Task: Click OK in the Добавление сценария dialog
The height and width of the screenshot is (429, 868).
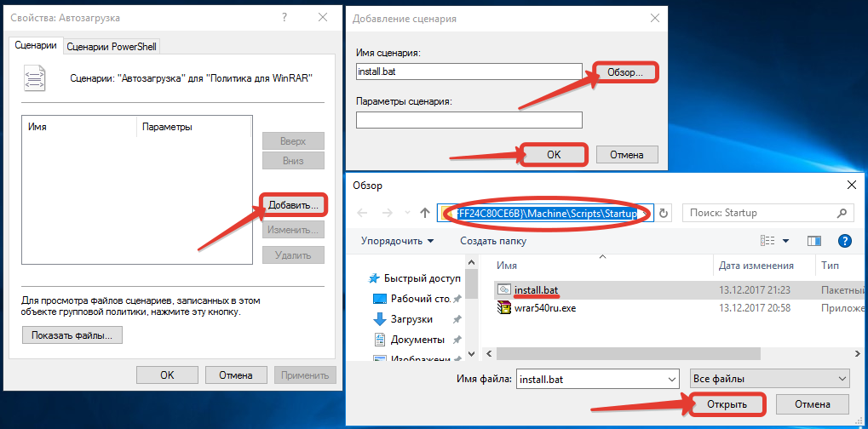Action: [x=555, y=155]
